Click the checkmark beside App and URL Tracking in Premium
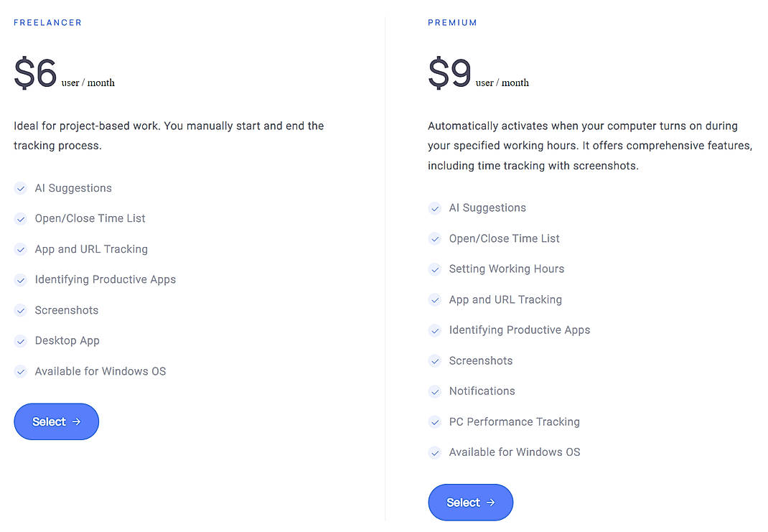 pos(435,299)
